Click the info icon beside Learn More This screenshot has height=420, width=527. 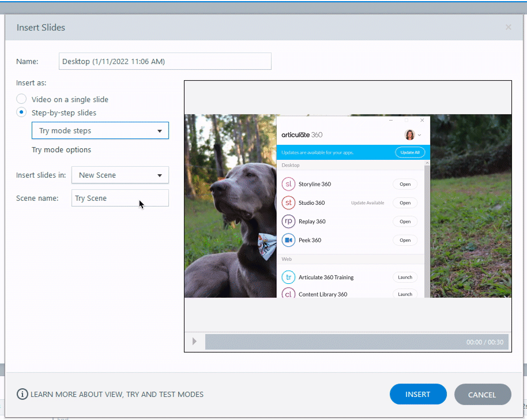click(x=22, y=395)
